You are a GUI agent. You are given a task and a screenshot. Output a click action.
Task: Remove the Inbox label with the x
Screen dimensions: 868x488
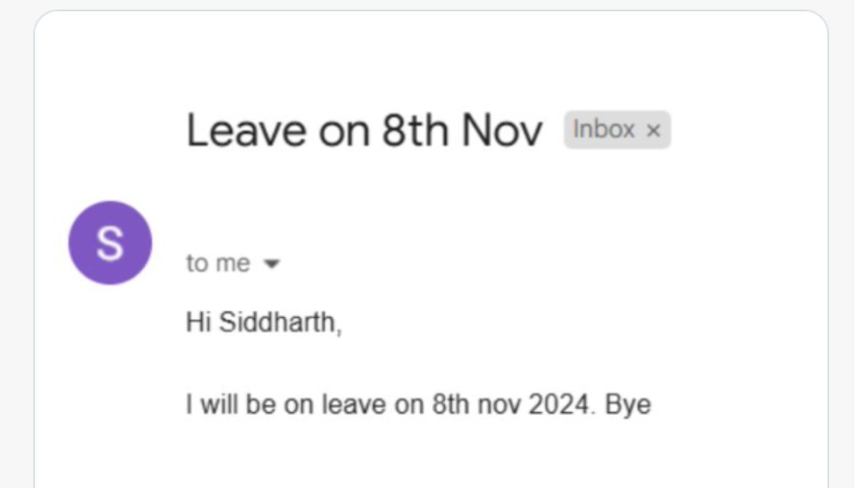coord(653,130)
